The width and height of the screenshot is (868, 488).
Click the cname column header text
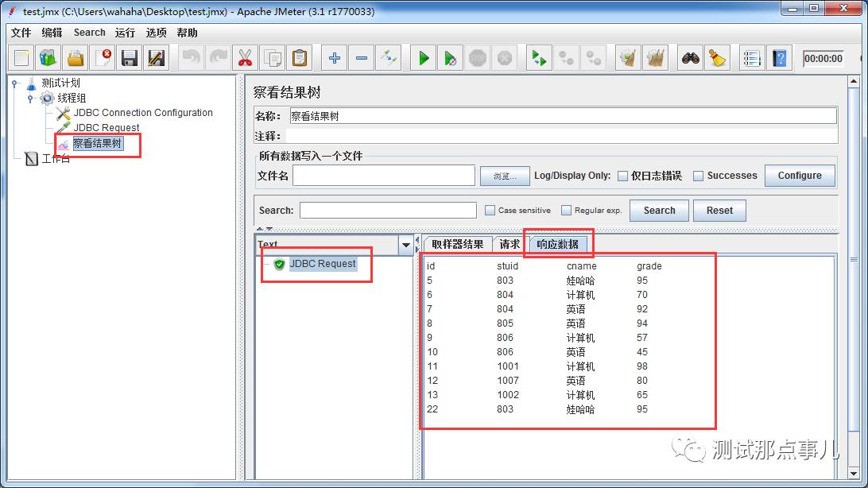[581, 266]
